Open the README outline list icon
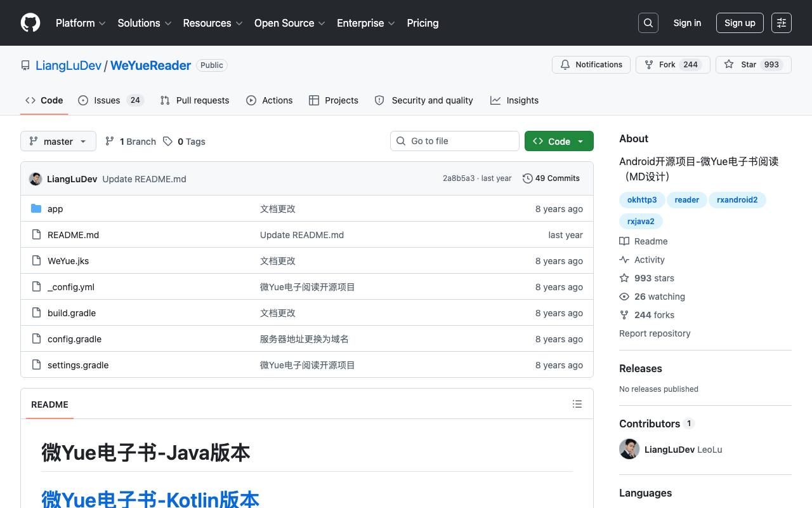 (x=577, y=404)
